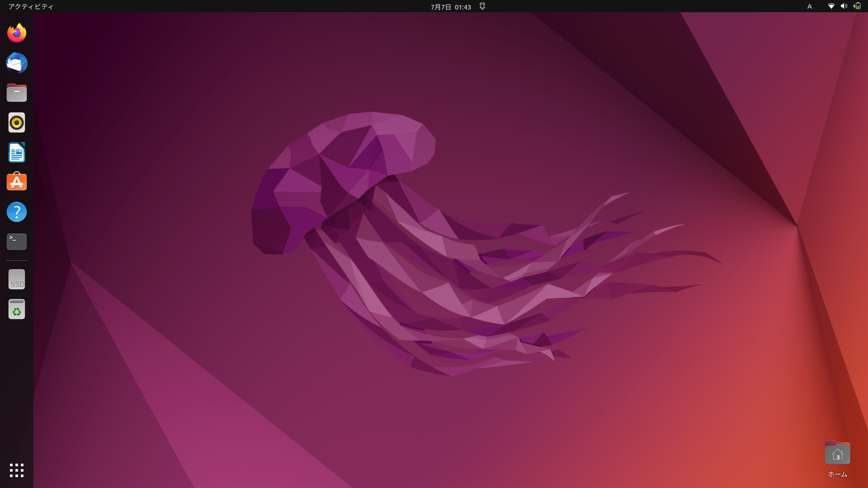Open LibreOffice Writer

coord(16,152)
